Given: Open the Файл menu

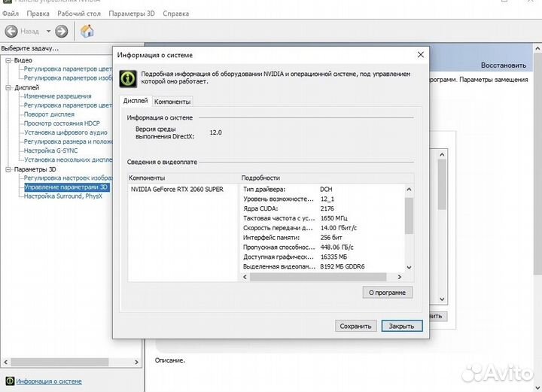Looking at the screenshot, I should (x=11, y=14).
